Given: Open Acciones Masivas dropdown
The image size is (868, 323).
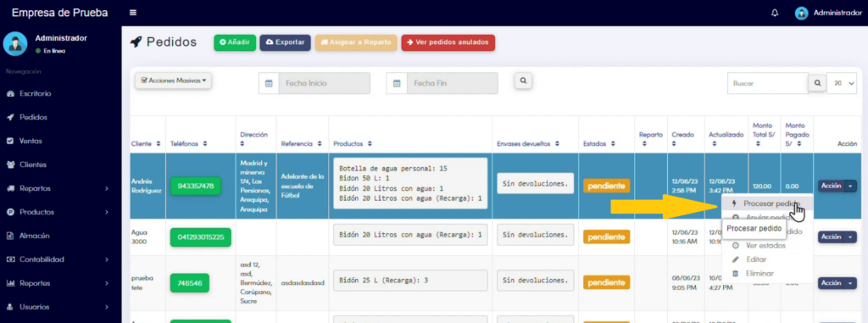Looking at the screenshot, I should 173,81.
